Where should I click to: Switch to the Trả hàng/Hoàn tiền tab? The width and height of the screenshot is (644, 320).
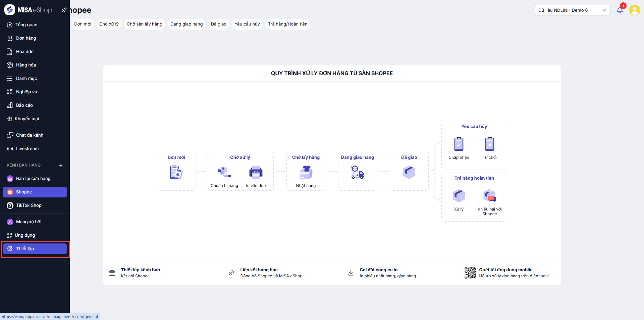pos(287,24)
